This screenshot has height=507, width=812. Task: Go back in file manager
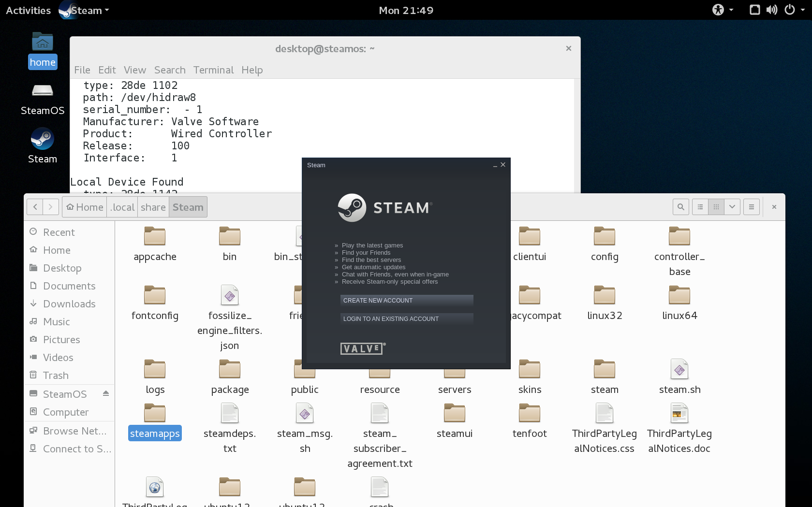tap(35, 207)
